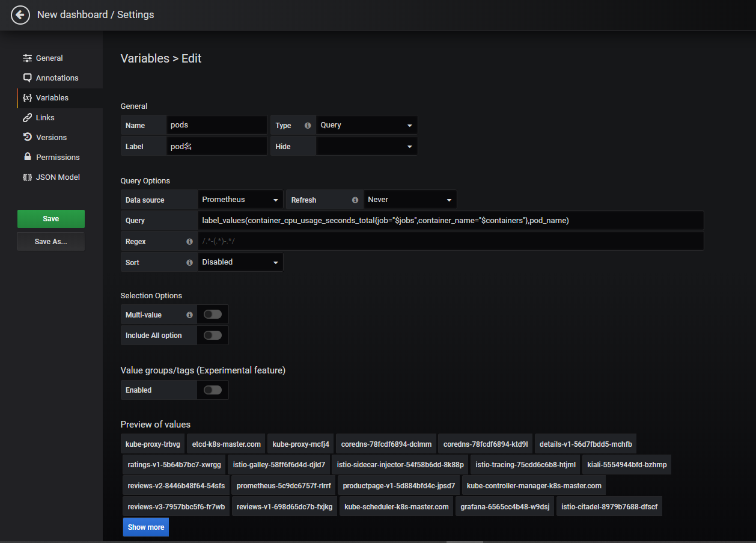Click the back arrow icon
Viewport: 756px width, 543px height.
(20, 15)
